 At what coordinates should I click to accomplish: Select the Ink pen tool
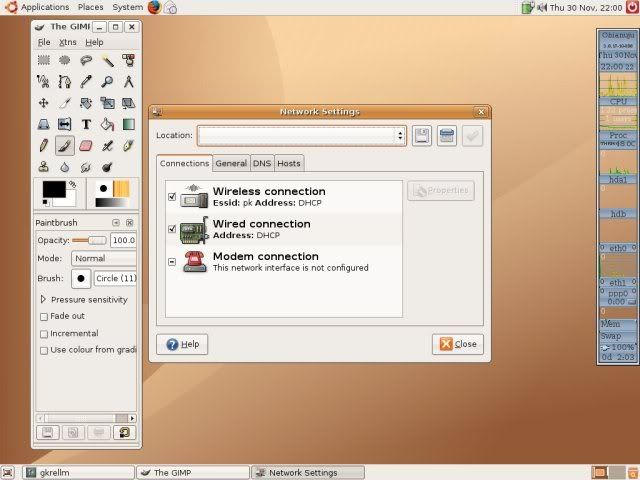click(129, 145)
